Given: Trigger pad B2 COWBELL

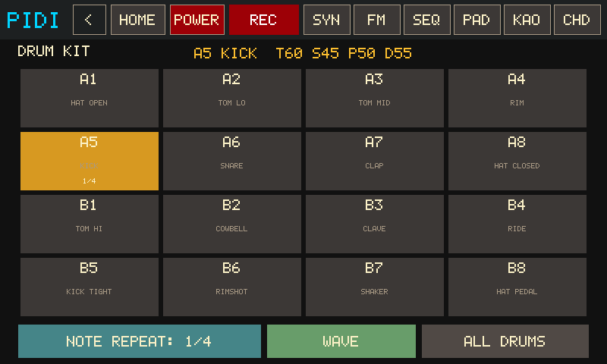Looking at the screenshot, I should coord(232,224).
